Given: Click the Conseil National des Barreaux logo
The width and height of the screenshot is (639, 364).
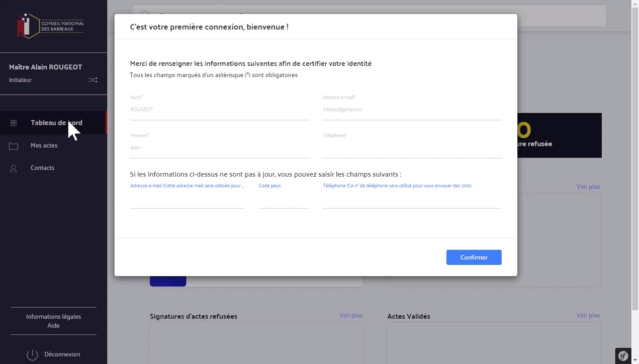Looking at the screenshot, I should pyautogui.click(x=50, y=26).
